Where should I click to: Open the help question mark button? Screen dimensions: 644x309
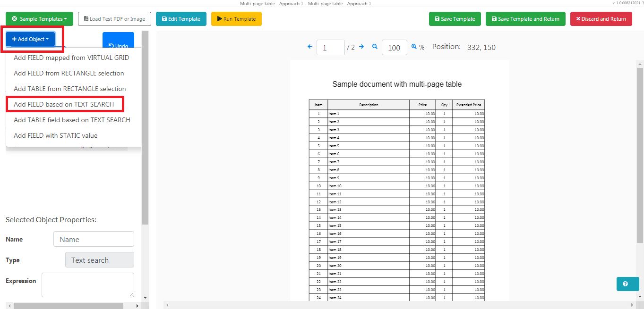pos(625,284)
